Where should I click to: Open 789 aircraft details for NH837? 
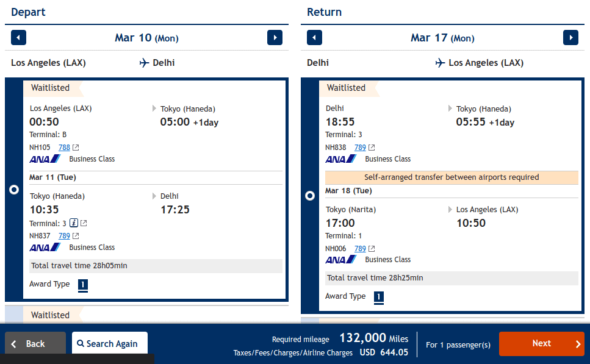64,236
